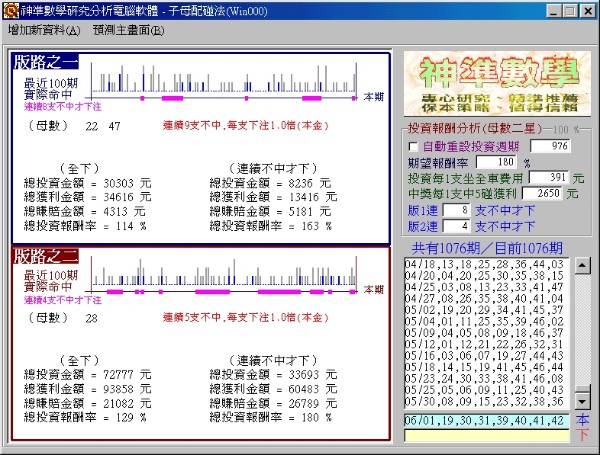Screen dimensions: 600x455
Task: Click 連續9支不中 betting advice text
Action: [x=246, y=126]
